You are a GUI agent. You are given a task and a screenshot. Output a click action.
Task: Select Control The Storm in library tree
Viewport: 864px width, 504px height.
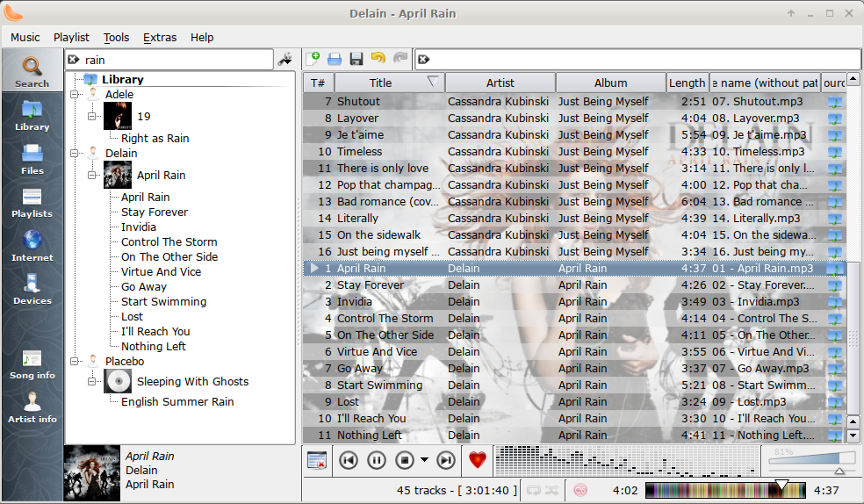click(x=169, y=241)
